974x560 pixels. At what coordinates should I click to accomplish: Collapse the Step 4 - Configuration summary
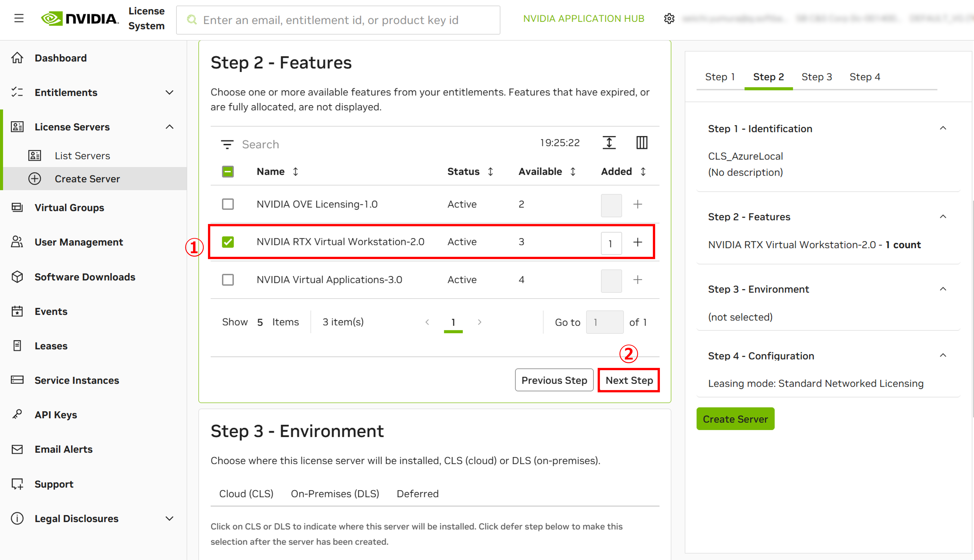click(943, 355)
